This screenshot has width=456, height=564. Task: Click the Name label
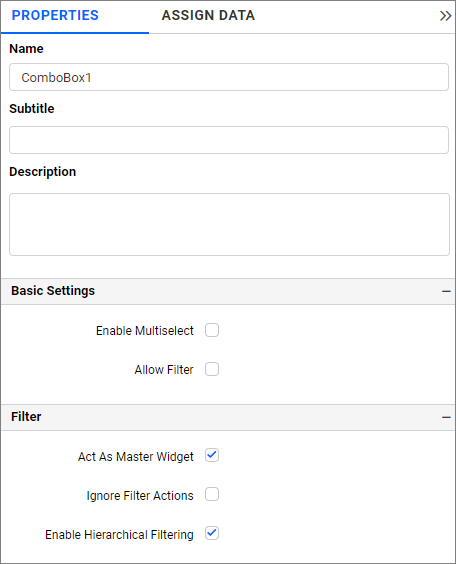26,49
